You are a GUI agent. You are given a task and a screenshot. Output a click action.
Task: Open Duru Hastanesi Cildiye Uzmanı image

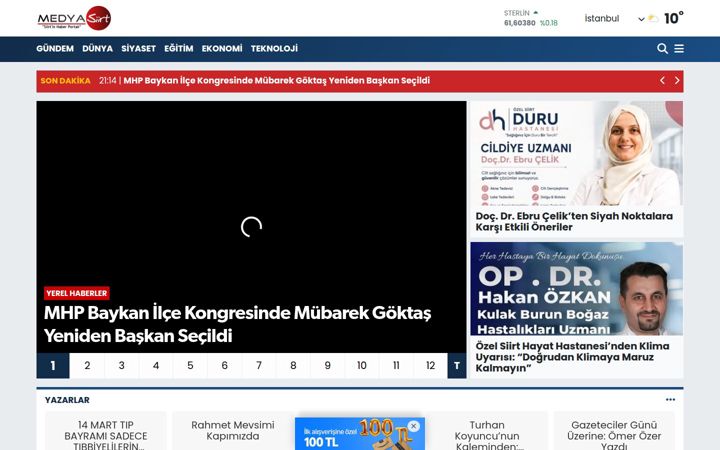coord(577,153)
